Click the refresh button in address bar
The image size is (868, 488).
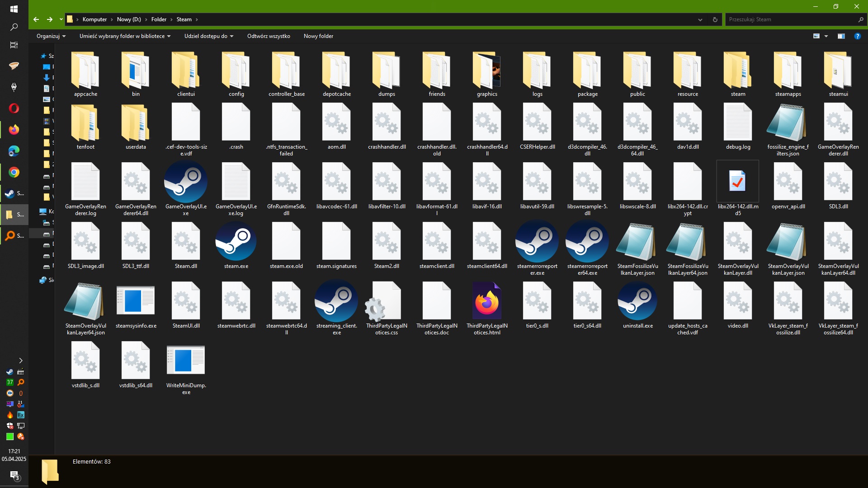715,19
